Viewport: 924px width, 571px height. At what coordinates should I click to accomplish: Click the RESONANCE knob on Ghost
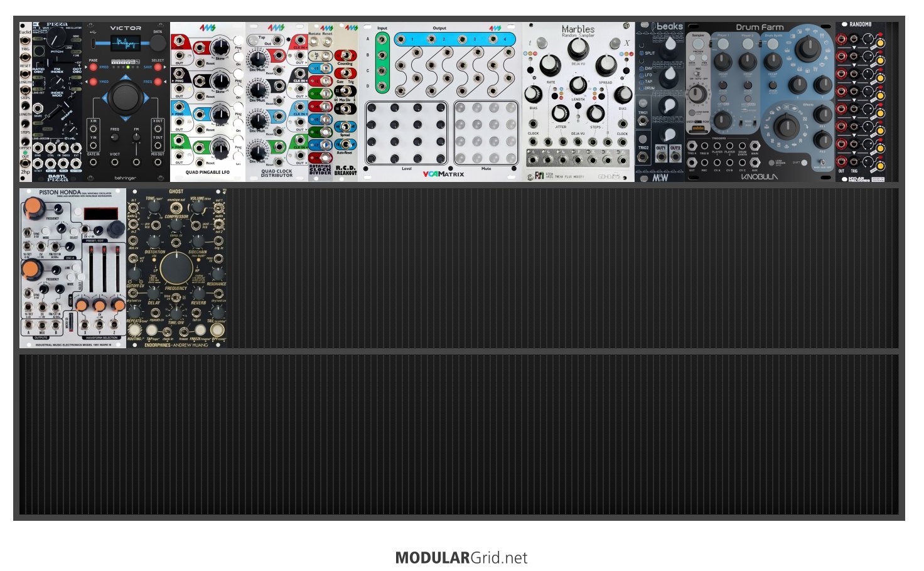coord(217,274)
